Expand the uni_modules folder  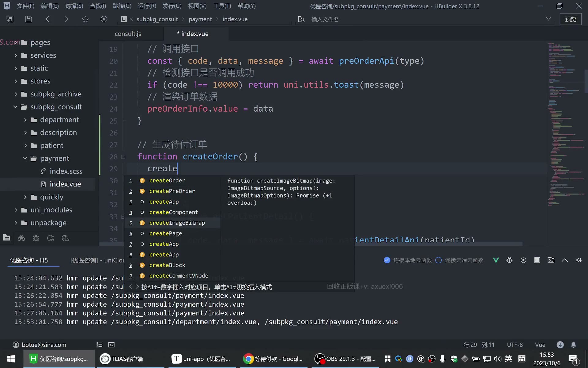[16, 210]
